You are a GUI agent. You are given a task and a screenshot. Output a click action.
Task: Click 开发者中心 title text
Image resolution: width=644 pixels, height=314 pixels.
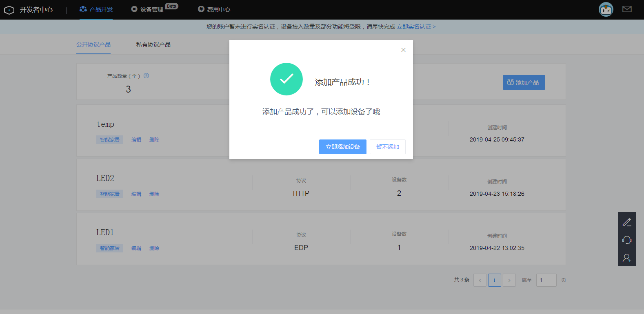[x=36, y=10]
